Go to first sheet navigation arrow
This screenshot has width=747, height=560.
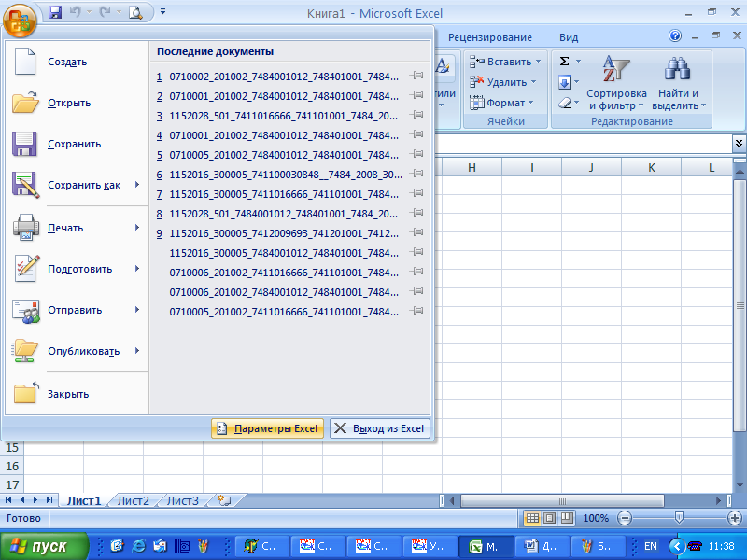8,500
